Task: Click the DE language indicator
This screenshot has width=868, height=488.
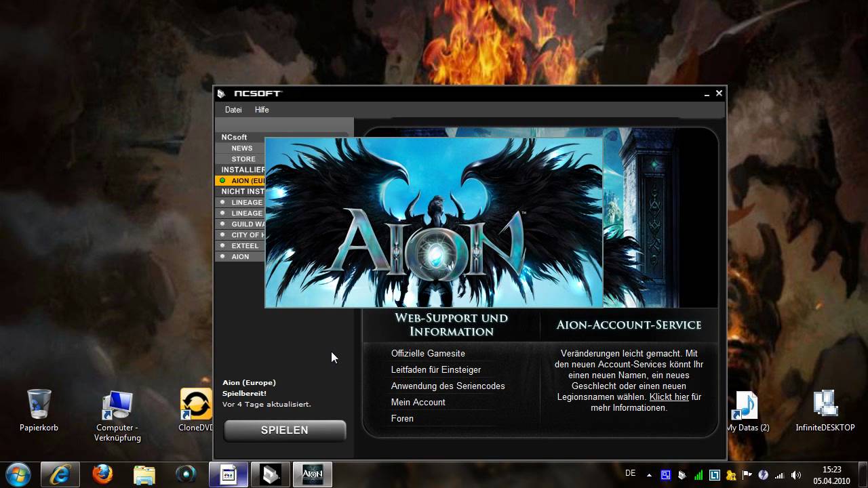Action: [630, 473]
